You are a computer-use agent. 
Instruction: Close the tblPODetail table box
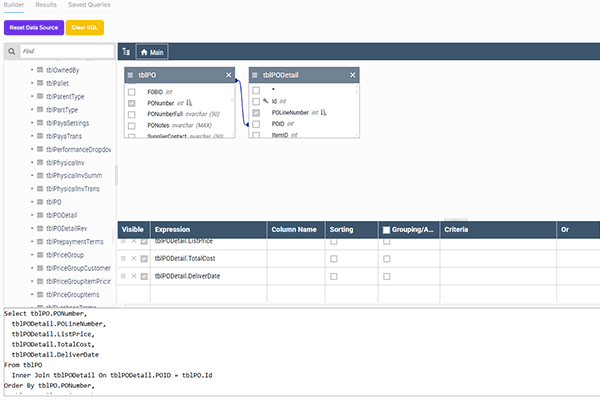(351, 75)
